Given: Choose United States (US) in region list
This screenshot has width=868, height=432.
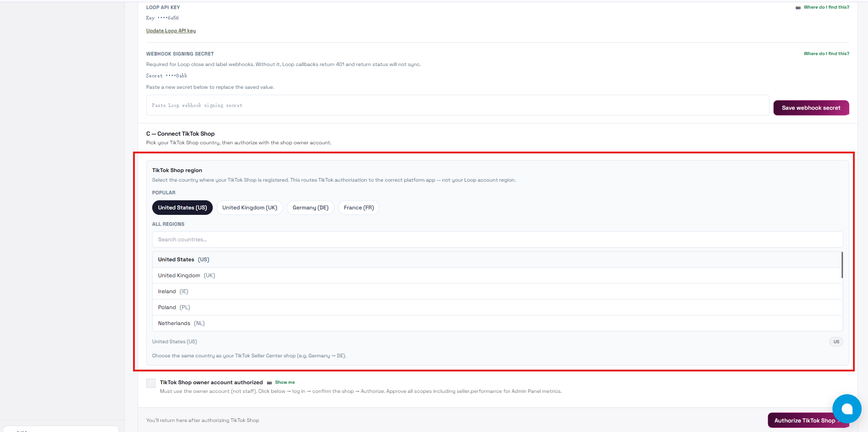Looking at the screenshot, I should (497, 259).
